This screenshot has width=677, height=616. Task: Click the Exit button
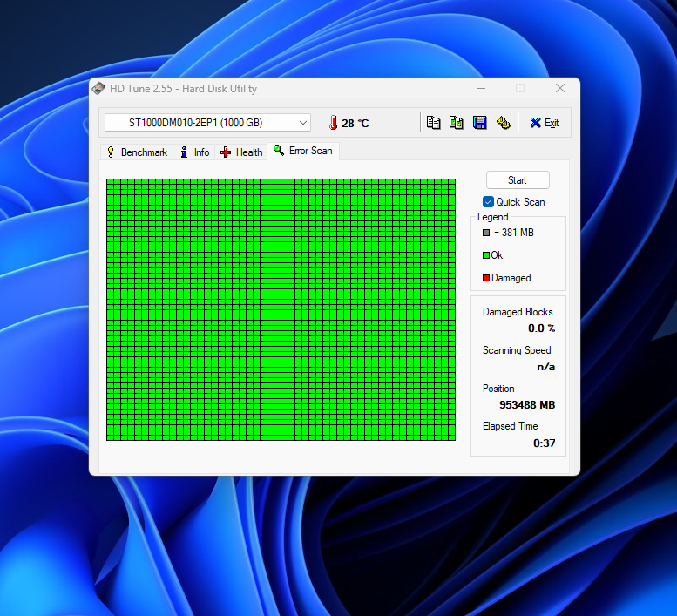pyautogui.click(x=544, y=123)
